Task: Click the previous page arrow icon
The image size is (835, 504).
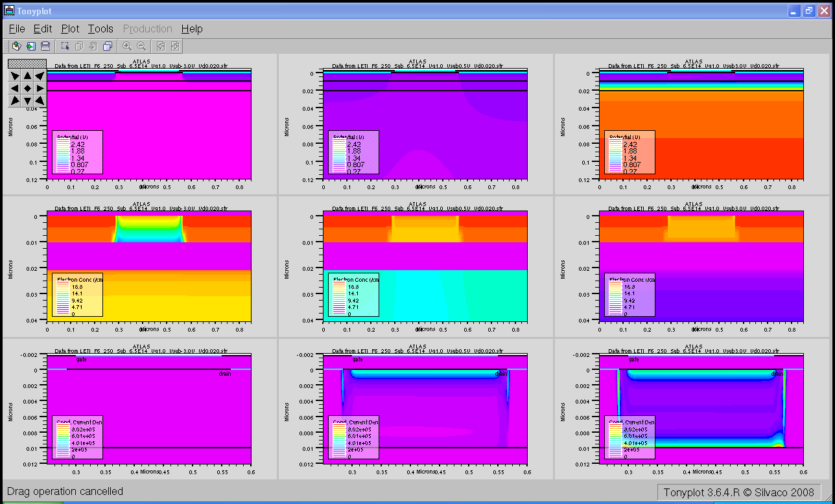Action: (x=161, y=46)
